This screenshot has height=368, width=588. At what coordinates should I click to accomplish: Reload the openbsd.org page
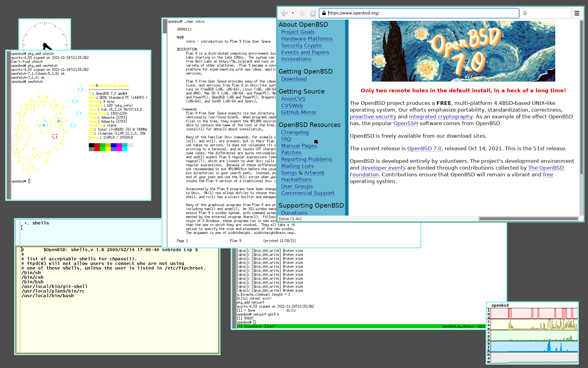point(313,13)
